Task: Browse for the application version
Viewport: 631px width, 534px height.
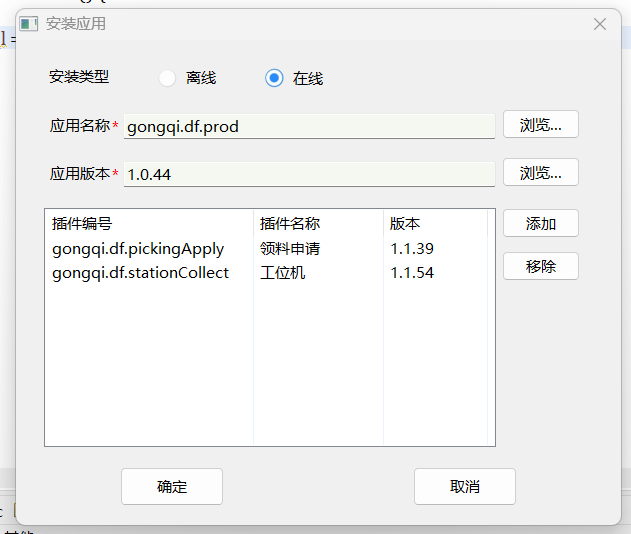Action: coord(540,173)
